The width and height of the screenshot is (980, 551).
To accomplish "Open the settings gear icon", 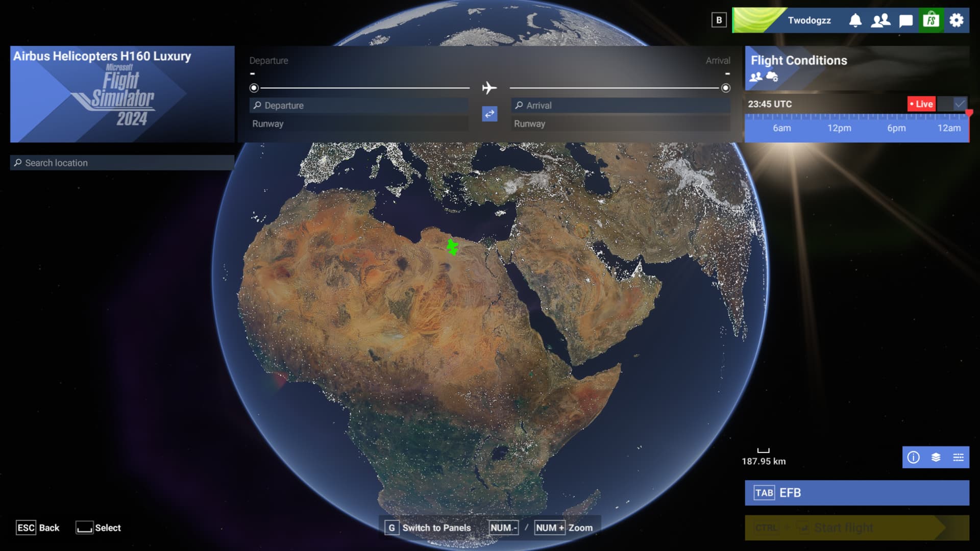I will 956,20.
